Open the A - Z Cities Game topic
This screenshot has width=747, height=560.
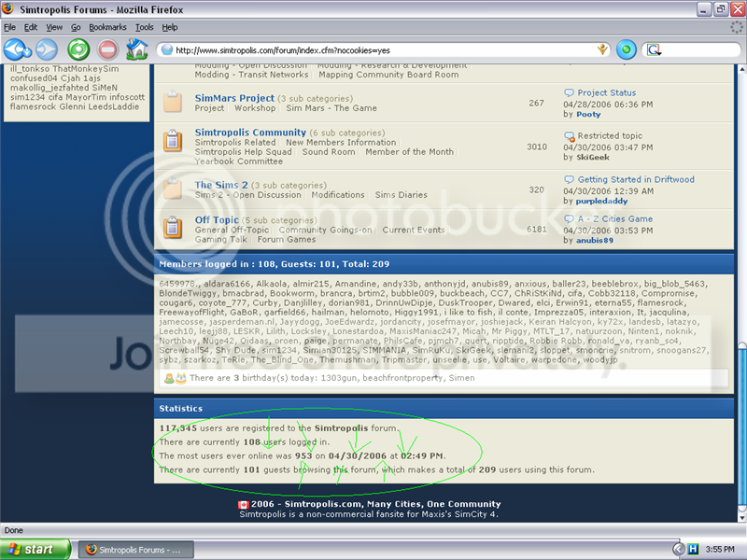(614, 219)
